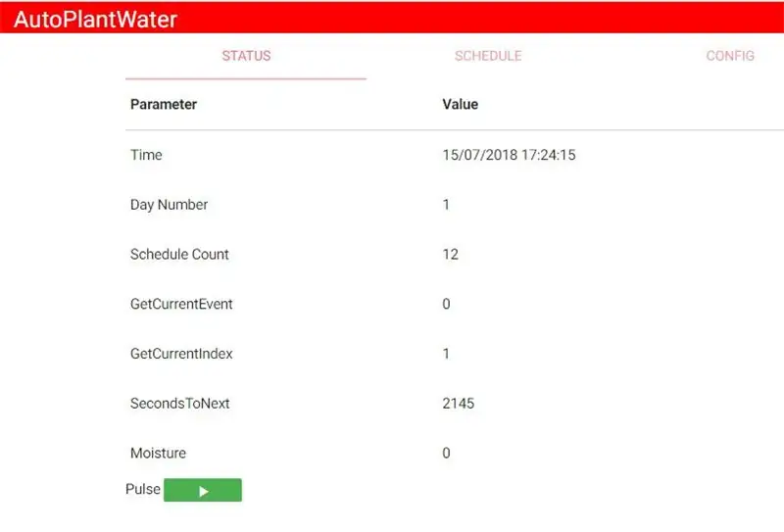Click the GetCurrentEvent value 0
Image resolution: width=784 pixels, height=532 pixels.
click(x=446, y=304)
